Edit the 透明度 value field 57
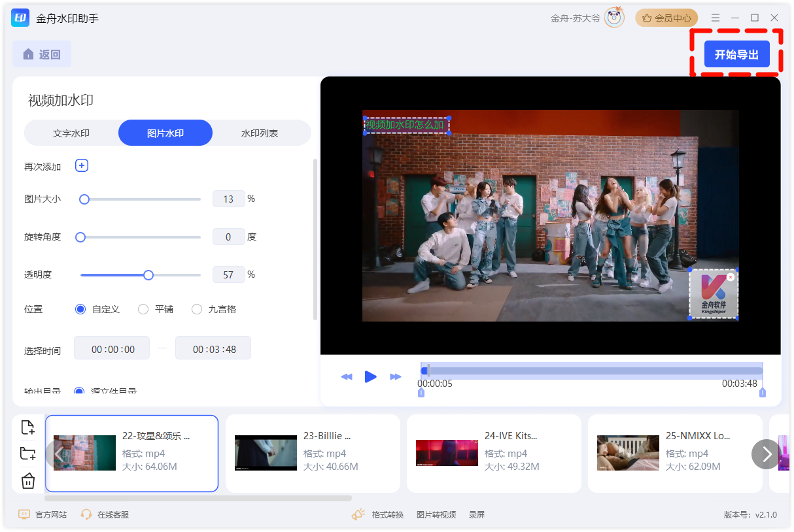 (x=228, y=274)
